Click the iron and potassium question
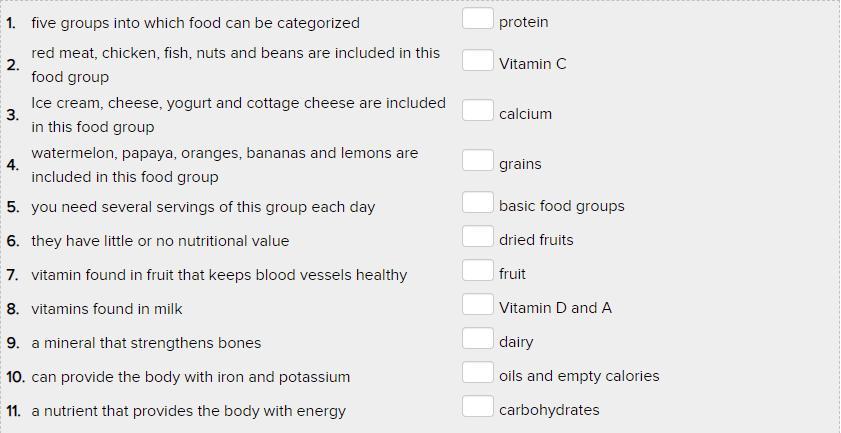 point(191,377)
